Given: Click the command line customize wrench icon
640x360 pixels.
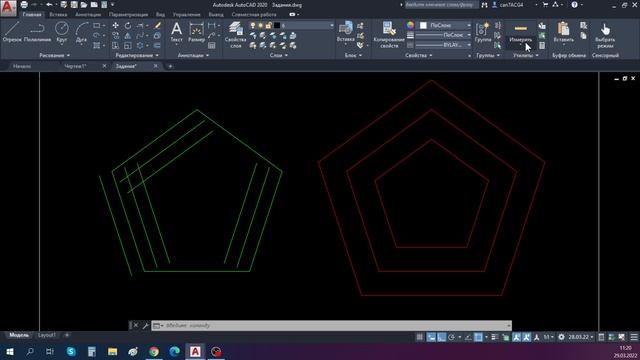Looking at the screenshot, I should point(145,325).
